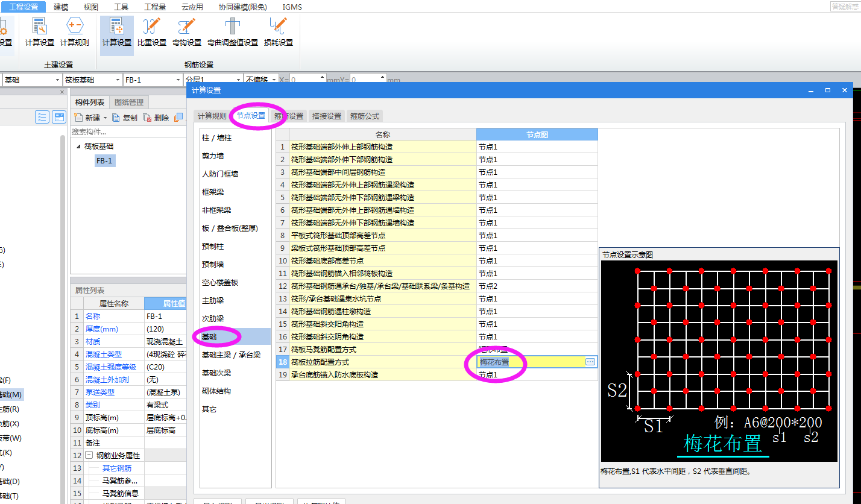Collapse the 钢筋业务属性 property group
This screenshot has width=861, height=504.
[x=89, y=455]
